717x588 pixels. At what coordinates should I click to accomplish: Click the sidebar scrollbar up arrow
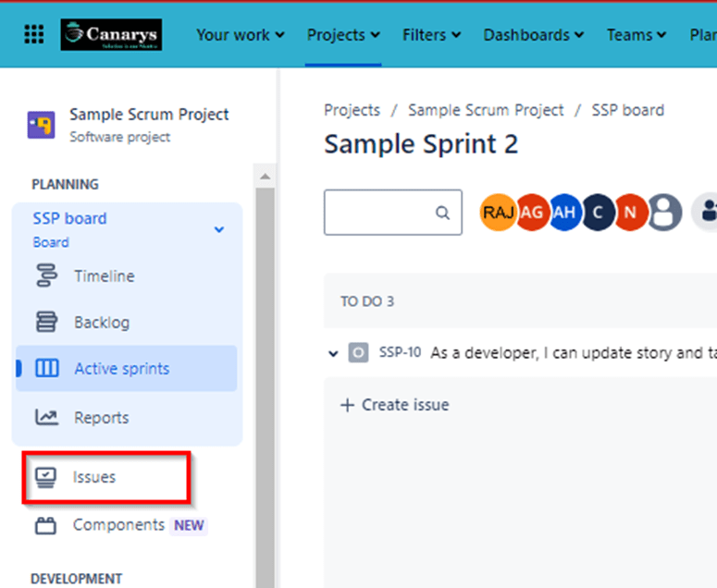tap(265, 177)
